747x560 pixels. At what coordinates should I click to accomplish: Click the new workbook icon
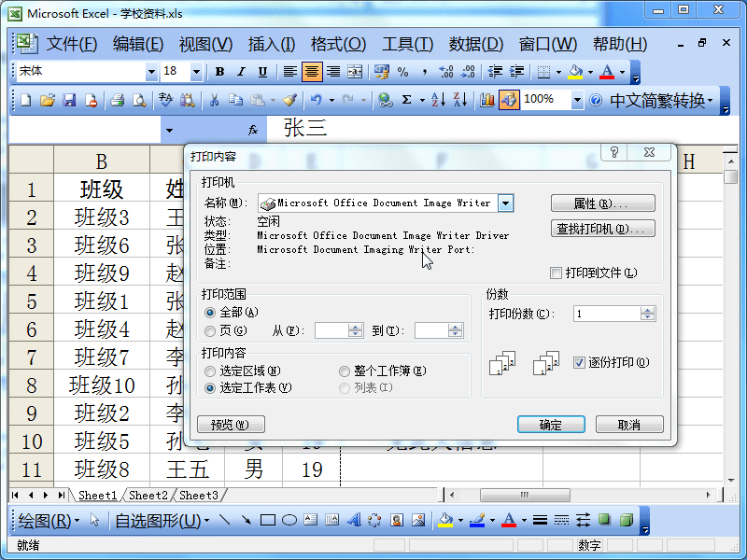(26, 100)
